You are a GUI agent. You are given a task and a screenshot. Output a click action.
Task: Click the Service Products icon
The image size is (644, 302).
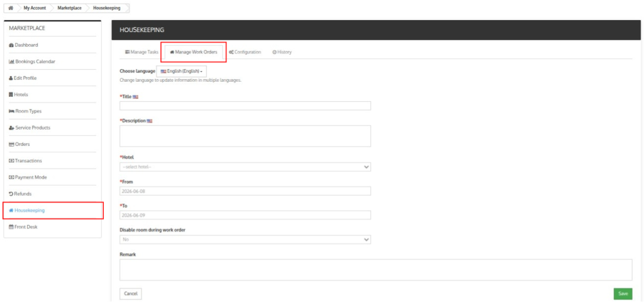11,128
